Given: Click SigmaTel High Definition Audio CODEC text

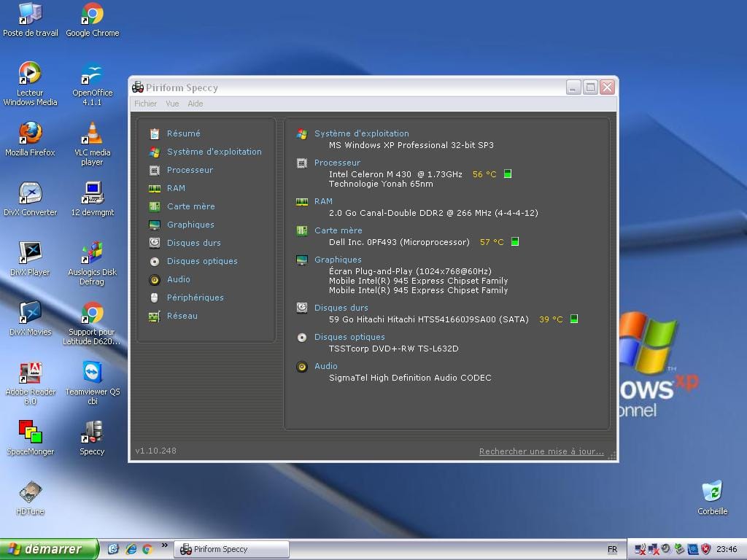Looking at the screenshot, I should click(x=410, y=378).
